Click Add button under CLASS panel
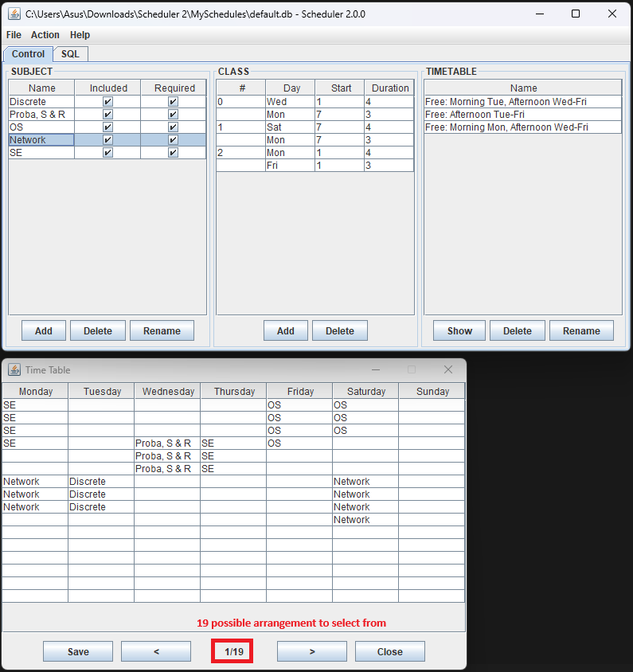633x672 pixels. click(x=285, y=331)
